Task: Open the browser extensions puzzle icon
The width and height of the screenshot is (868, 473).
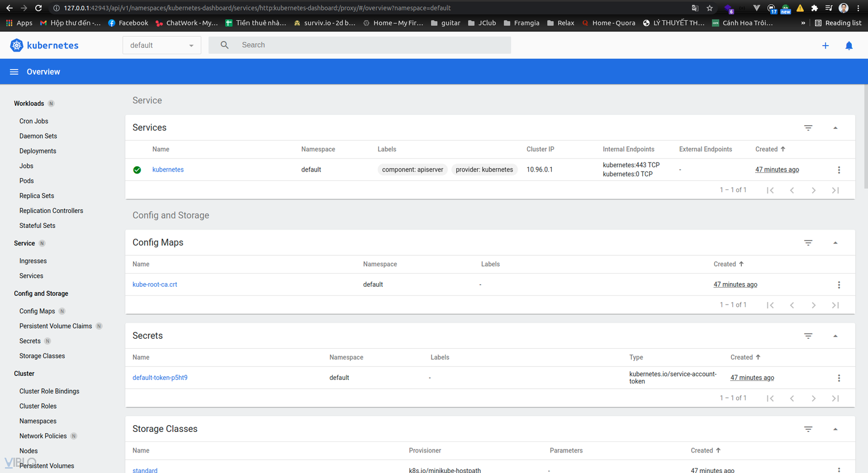Action: tap(814, 8)
